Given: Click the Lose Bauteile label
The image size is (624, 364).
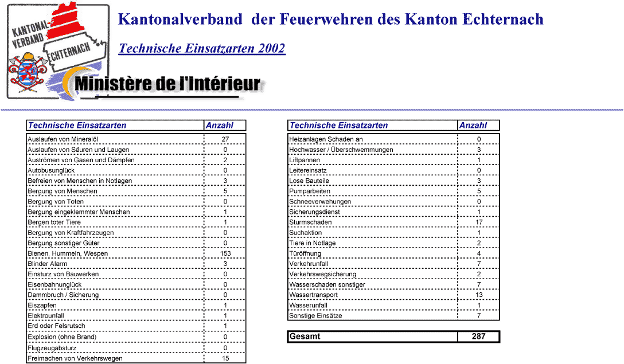Looking at the screenshot, I should click(x=309, y=181).
